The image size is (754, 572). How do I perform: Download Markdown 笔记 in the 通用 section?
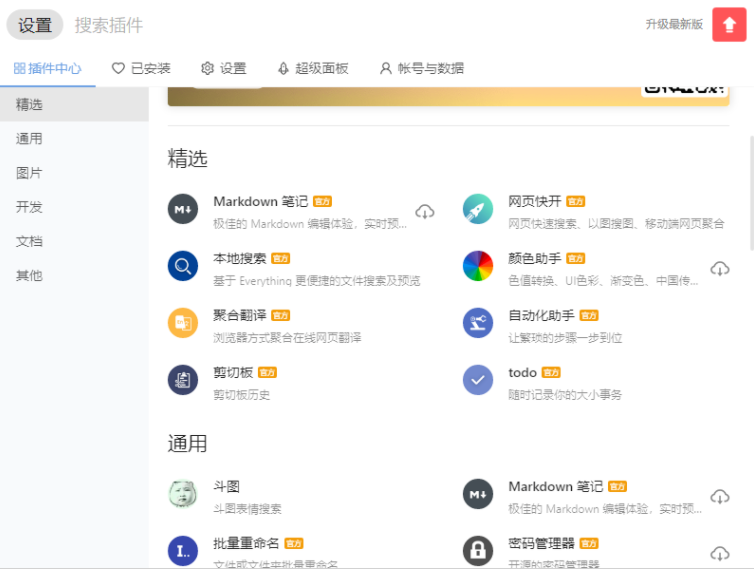click(x=720, y=497)
